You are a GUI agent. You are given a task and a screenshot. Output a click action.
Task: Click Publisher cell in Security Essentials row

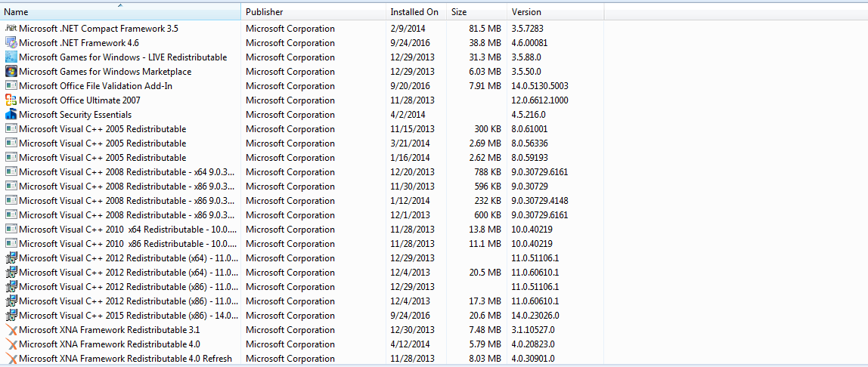(290, 115)
